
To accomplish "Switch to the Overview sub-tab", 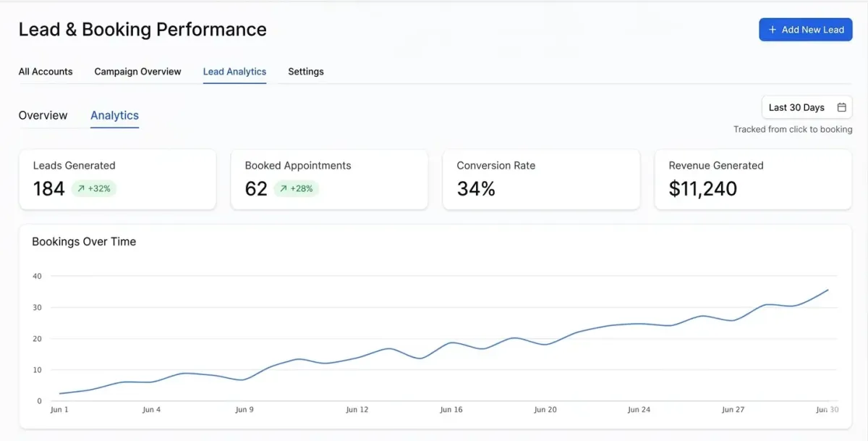I will pyautogui.click(x=43, y=115).
